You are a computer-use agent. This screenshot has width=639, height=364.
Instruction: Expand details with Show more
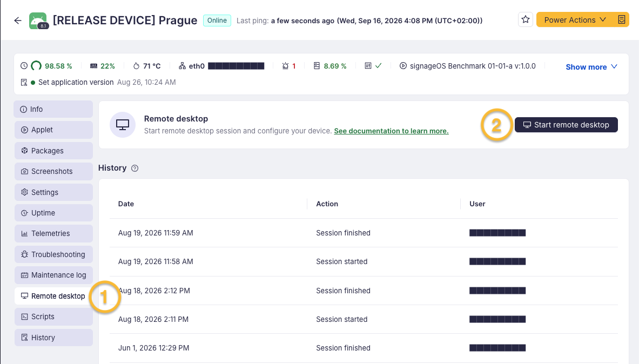pos(591,67)
